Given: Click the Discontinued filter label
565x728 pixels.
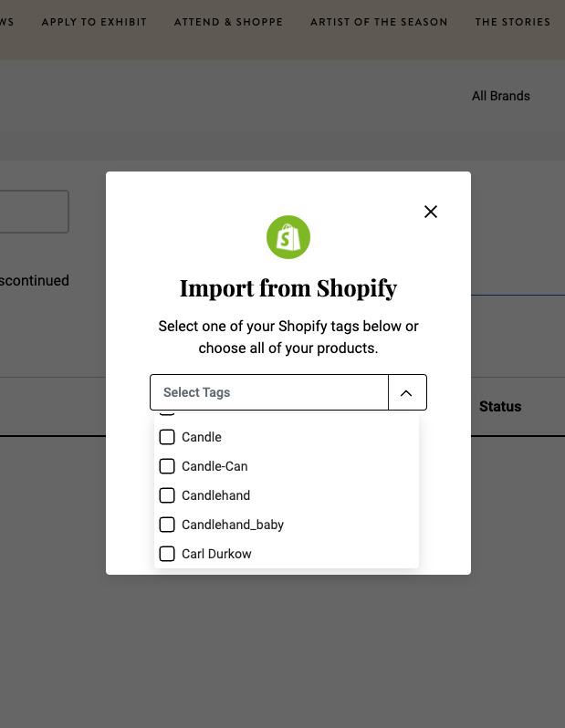Looking at the screenshot, I should 35,281.
